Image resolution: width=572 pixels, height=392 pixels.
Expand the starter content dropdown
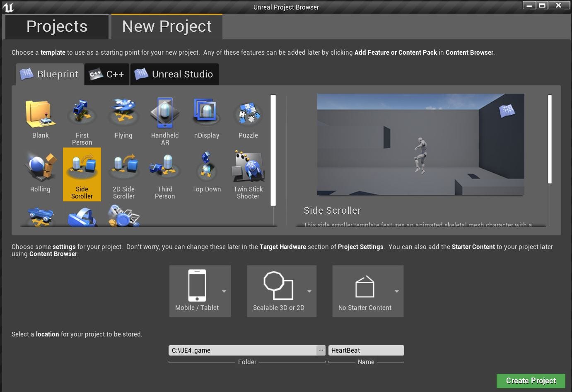point(396,291)
